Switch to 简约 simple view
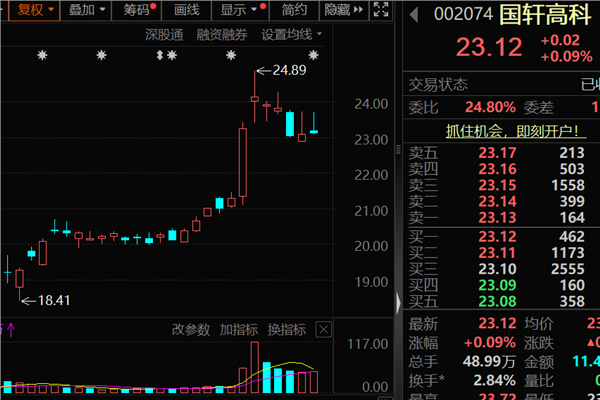Screen dimensions: 600x400 click(x=294, y=10)
